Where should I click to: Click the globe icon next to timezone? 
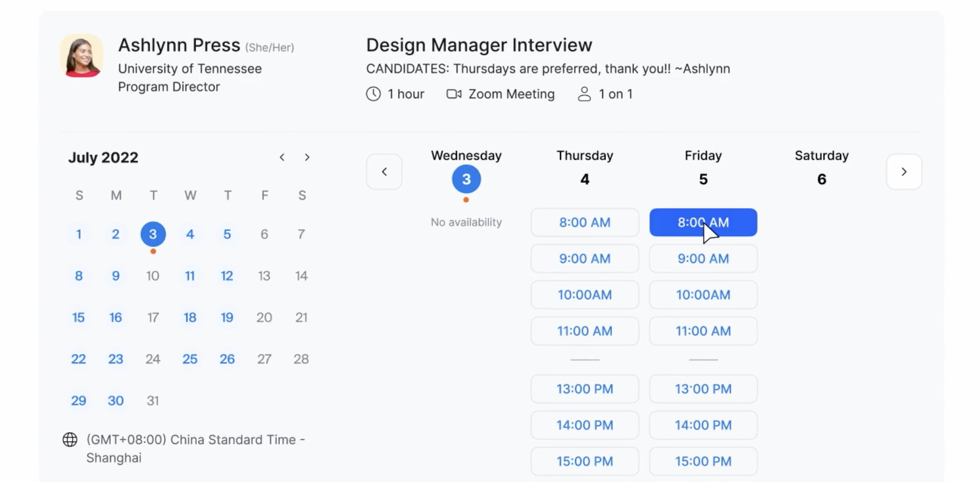70,439
